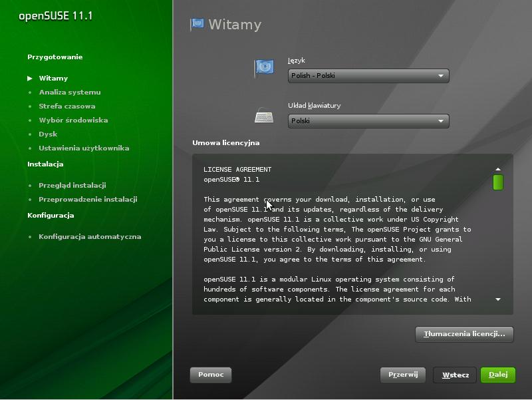The width and height of the screenshot is (532, 400).
Task: Click the Witamy page heading text
Action: point(235,25)
